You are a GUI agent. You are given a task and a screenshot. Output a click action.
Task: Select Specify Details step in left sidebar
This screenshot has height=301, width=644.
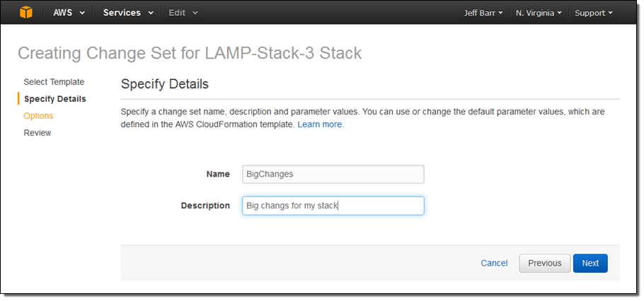[54, 99]
